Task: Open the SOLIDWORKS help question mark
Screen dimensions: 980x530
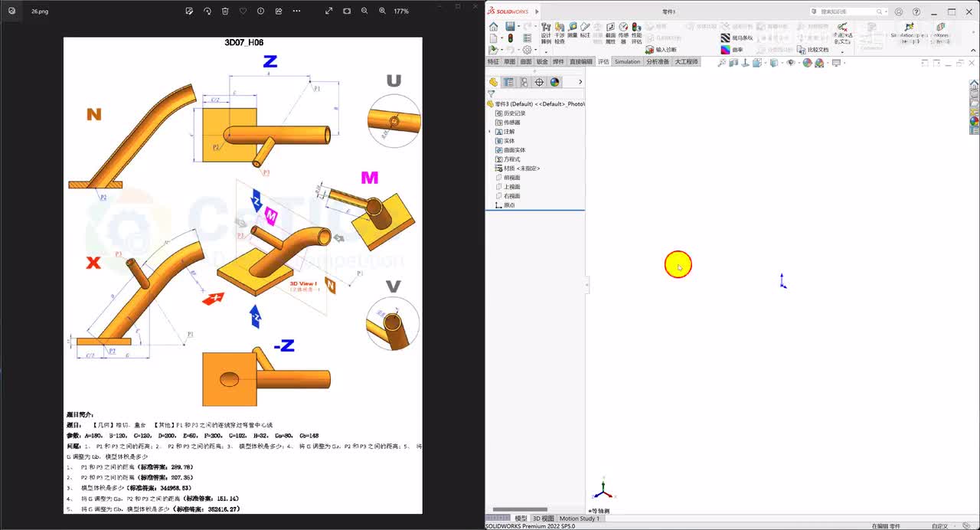Action: (916, 11)
